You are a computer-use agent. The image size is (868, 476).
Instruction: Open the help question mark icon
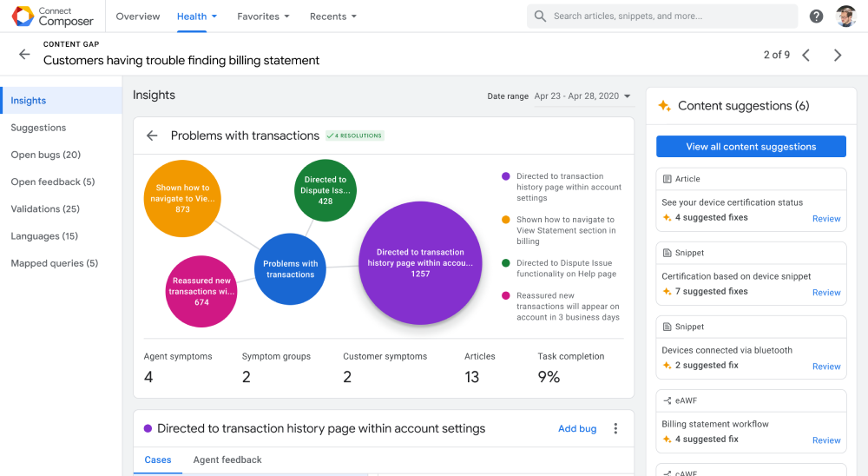816,17
